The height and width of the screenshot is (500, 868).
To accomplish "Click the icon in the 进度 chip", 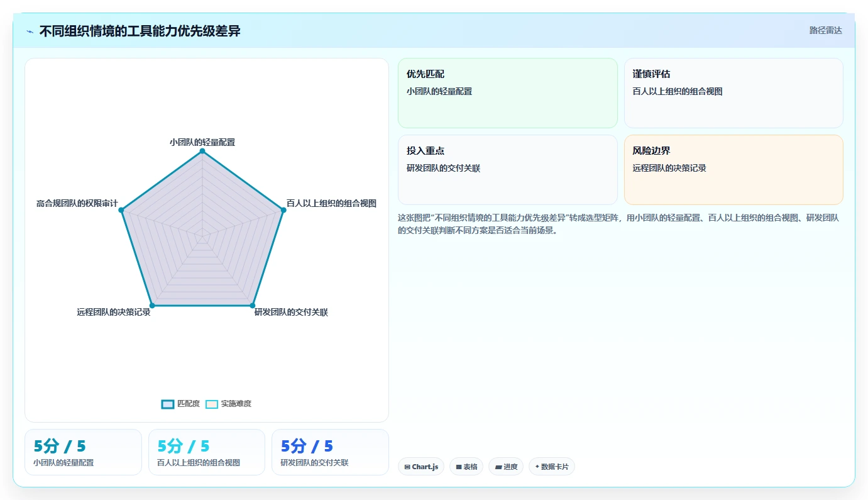I will 498,467.
